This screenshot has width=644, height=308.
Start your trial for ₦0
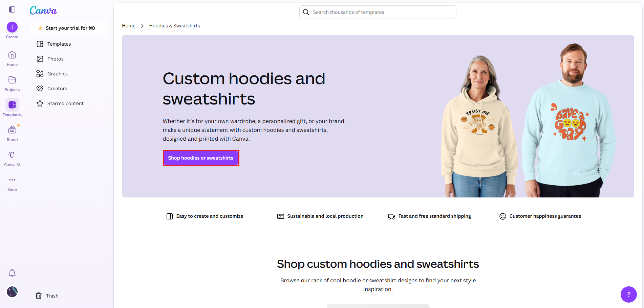pos(70,28)
